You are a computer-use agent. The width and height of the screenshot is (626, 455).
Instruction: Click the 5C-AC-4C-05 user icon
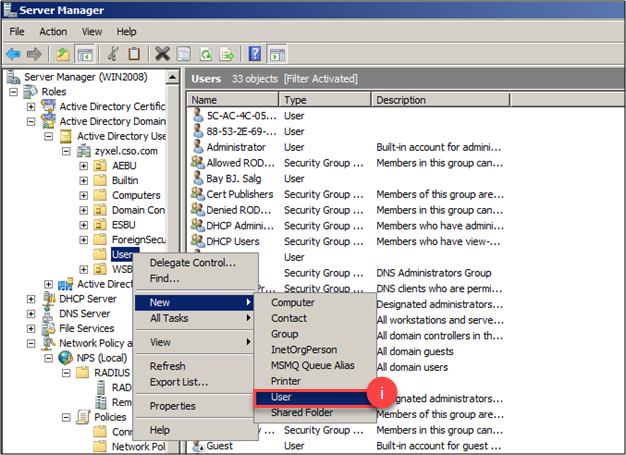198,116
